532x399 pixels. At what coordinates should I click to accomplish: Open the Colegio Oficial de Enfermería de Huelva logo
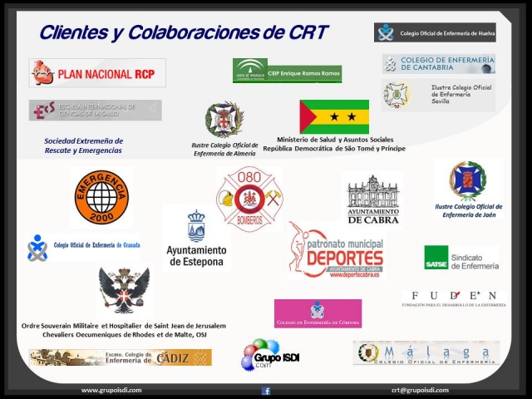tap(435, 32)
